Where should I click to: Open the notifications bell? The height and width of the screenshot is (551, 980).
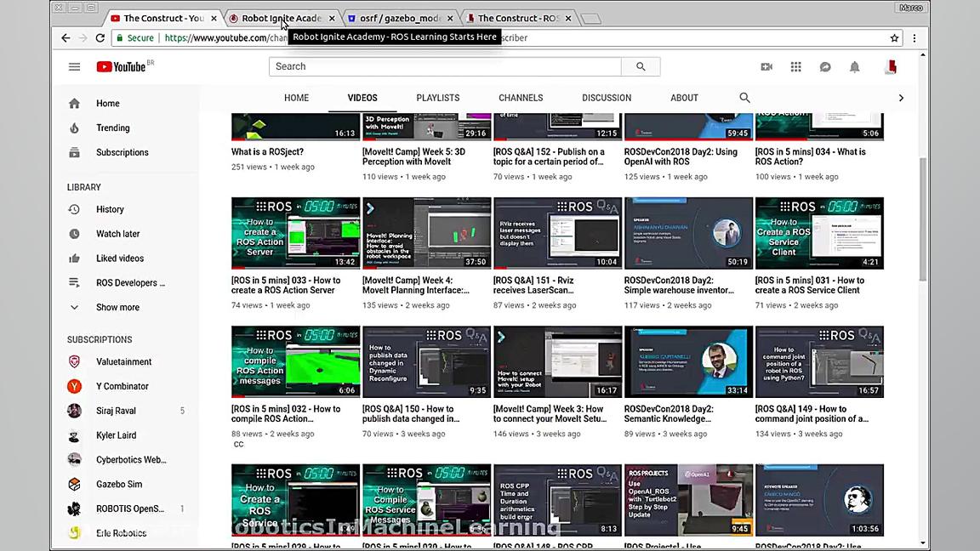[x=854, y=67]
